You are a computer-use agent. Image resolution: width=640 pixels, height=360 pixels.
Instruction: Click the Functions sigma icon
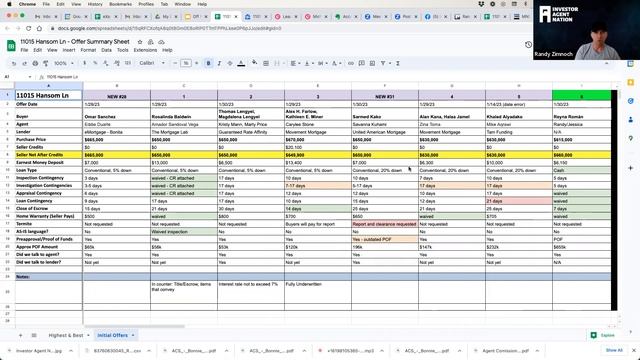(398, 63)
